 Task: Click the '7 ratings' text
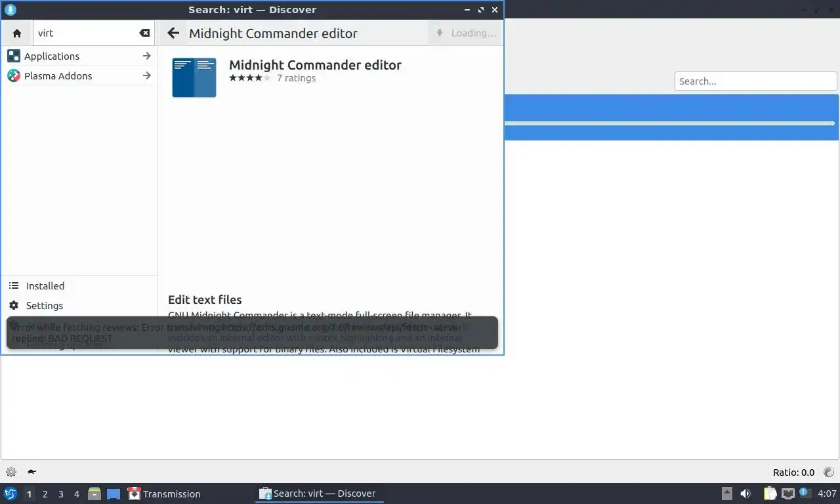click(x=296, y=78)
